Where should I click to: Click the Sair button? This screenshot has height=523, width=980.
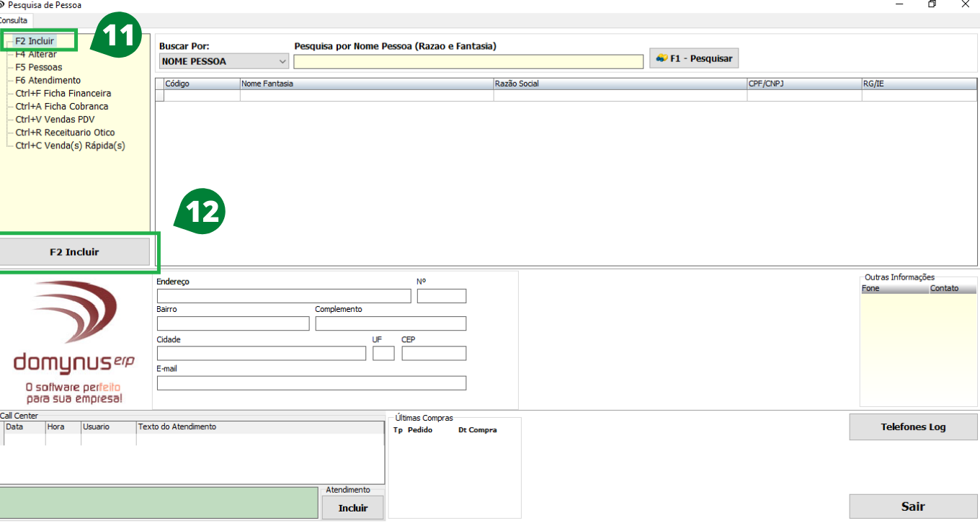(913, 506)
